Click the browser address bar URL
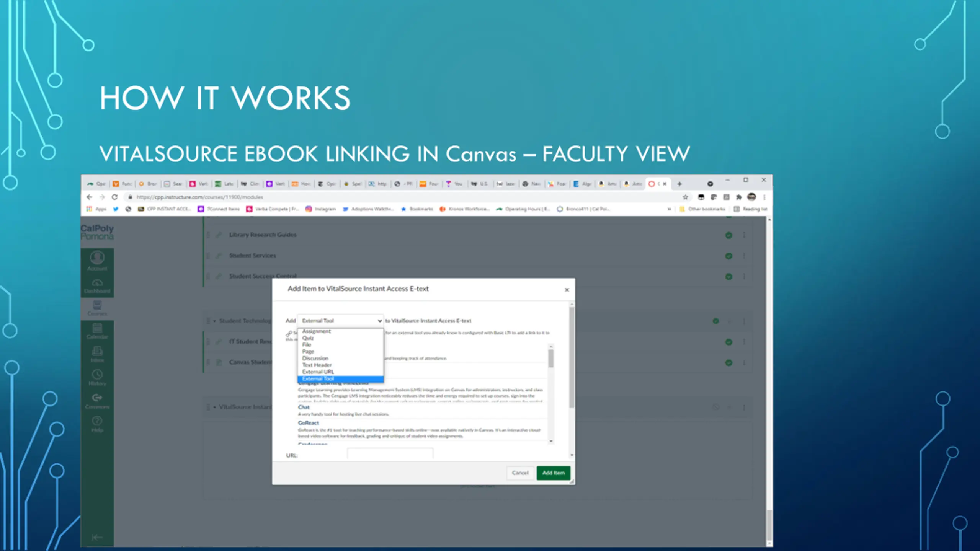Image resolution: width=980 pixels, height=551 pixels. (200, 197)
